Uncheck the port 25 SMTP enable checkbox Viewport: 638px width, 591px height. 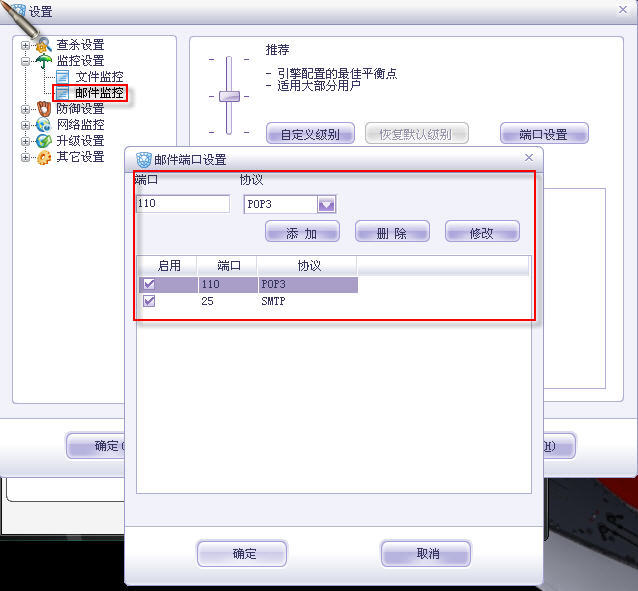149,301
